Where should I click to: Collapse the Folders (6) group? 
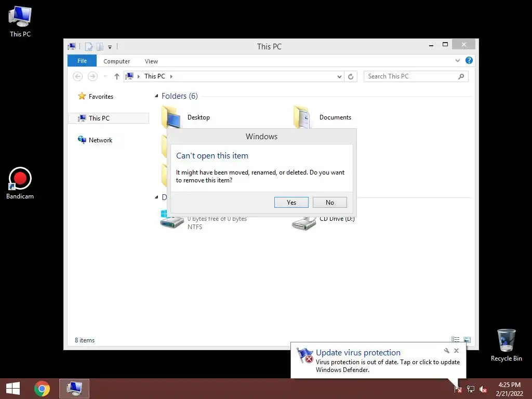(156, 96)
